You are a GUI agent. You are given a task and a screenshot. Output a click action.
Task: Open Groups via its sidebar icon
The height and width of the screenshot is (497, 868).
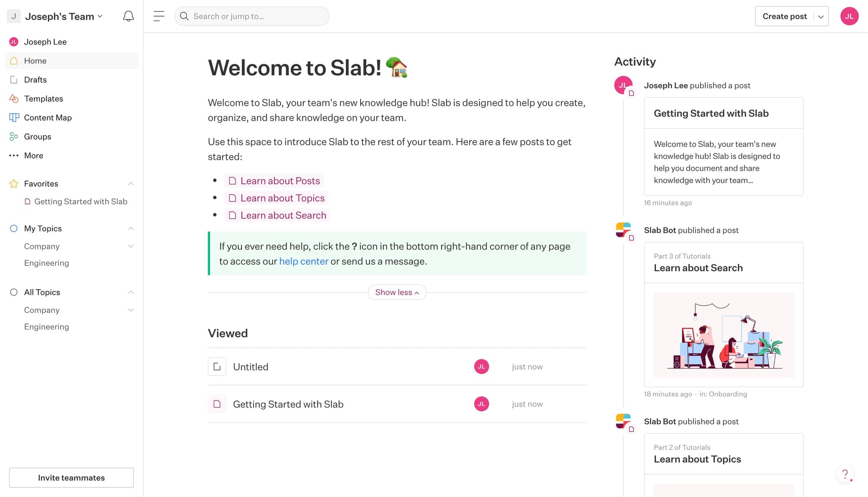14,136
